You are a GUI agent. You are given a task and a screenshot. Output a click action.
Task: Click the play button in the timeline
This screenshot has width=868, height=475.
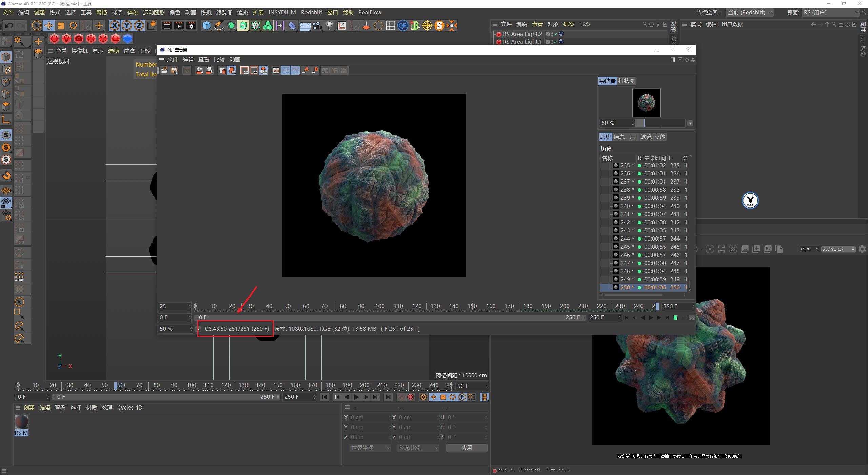[x=356, y=397]
